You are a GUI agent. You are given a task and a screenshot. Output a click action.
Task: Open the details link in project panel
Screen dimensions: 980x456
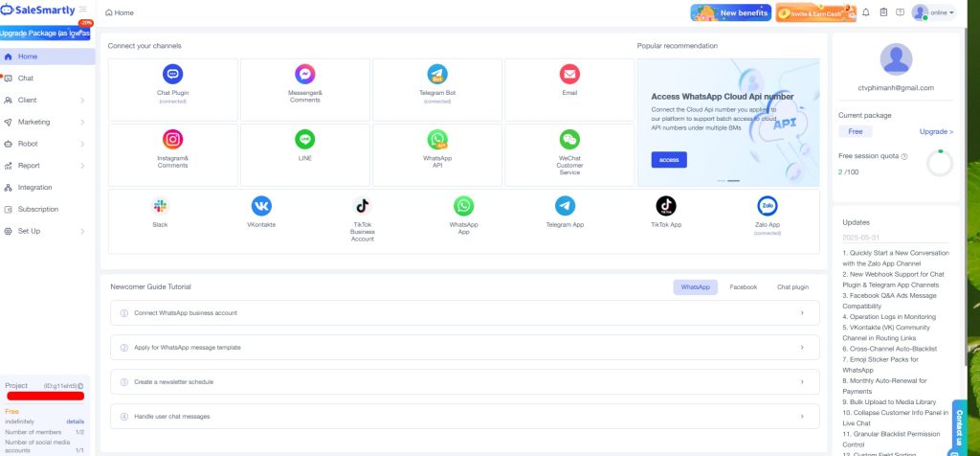[75, 422]
